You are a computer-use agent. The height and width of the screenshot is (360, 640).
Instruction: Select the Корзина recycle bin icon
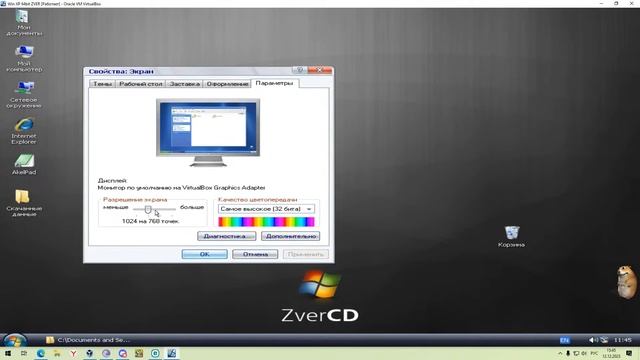click(511, 236)
